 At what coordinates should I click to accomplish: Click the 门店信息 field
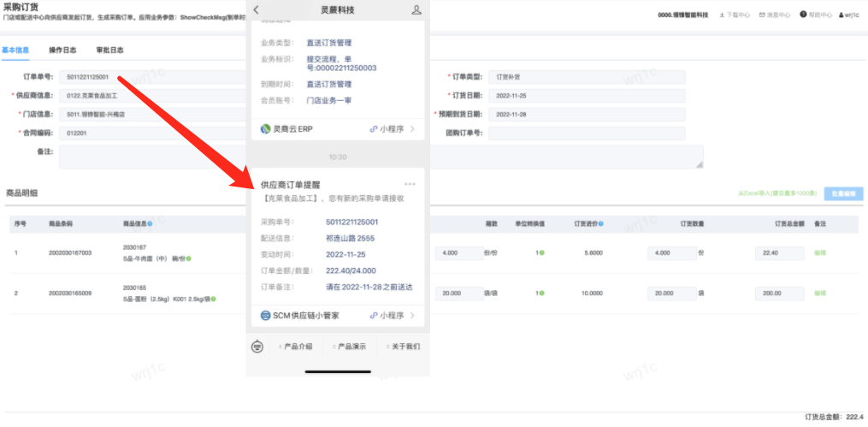click(x=153, y=115)
